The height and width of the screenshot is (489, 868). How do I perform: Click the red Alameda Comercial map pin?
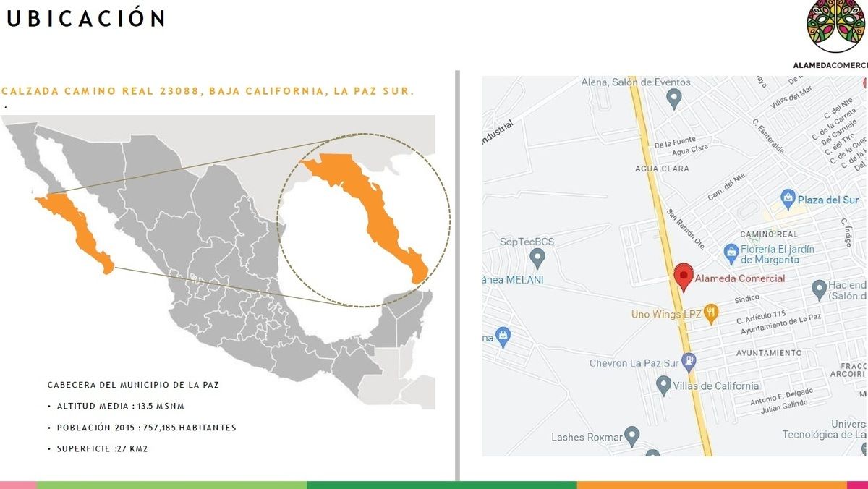[683, 276]
